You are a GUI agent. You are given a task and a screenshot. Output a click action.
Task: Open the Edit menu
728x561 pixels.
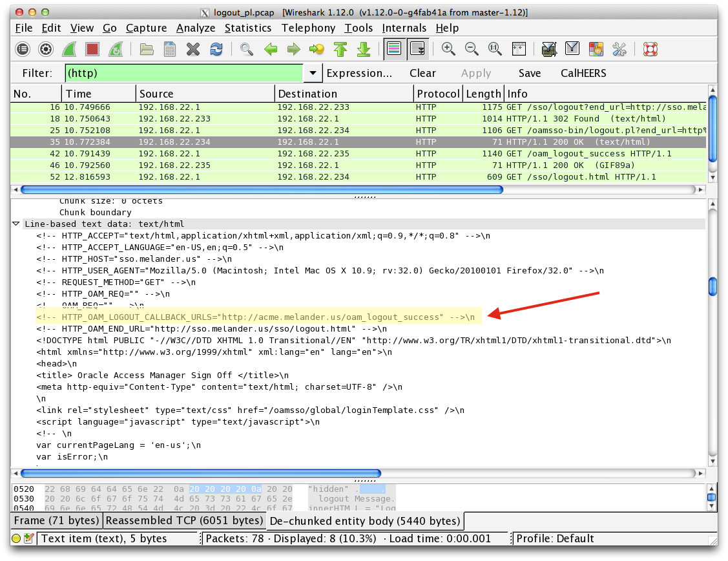(51, 28)
